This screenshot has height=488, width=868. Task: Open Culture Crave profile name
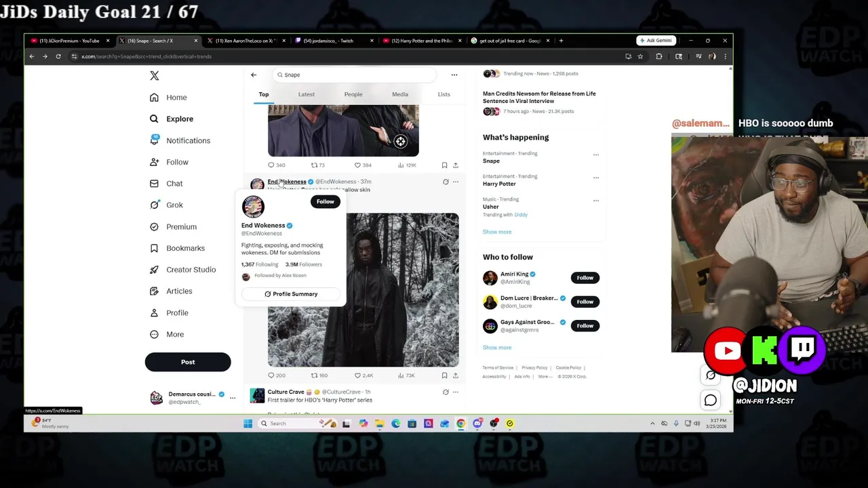click(285, 392)
